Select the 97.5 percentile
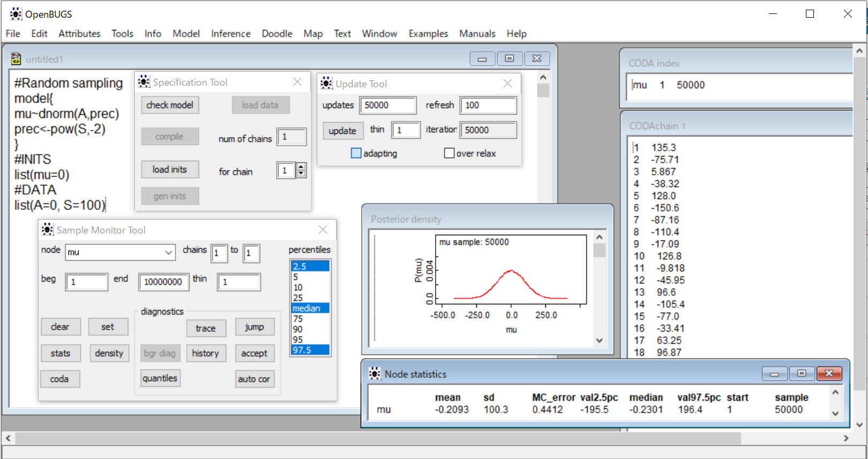Screen dimensions: 868x459 pos(310,350)
